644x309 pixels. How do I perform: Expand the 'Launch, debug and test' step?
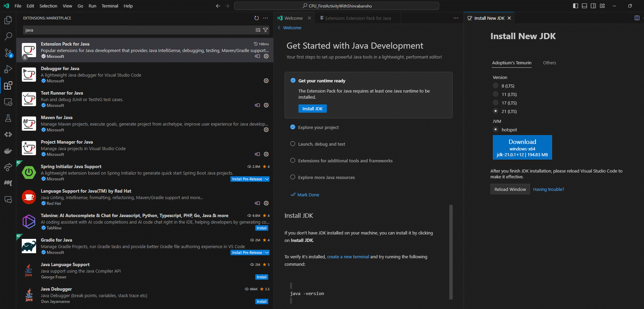coord(321,144)
